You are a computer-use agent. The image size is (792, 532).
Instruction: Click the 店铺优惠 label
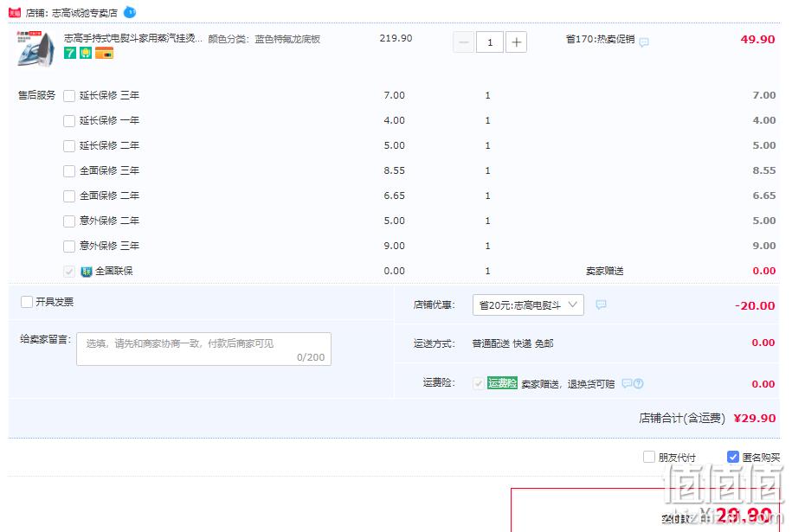(434, 304)
